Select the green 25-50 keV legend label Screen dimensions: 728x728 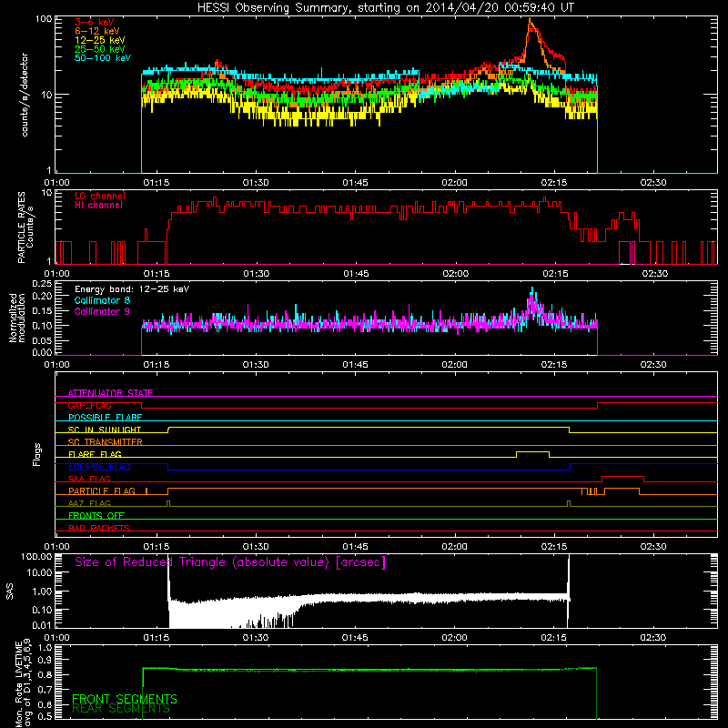(100, 49)
